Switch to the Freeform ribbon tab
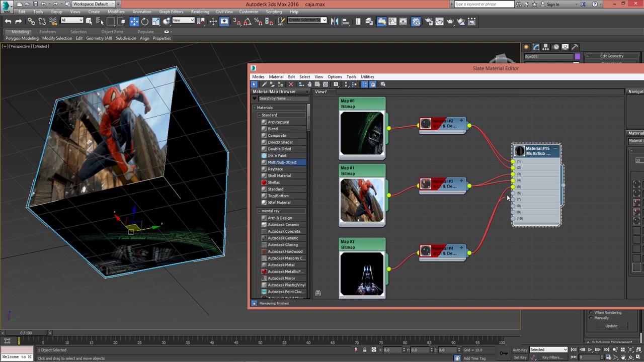This screenshot has height=362, width=644. pyautogui.click(x=47, y=32)
